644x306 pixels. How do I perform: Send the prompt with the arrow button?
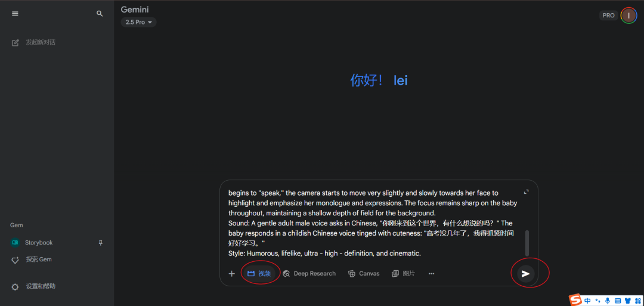(526, 274)
